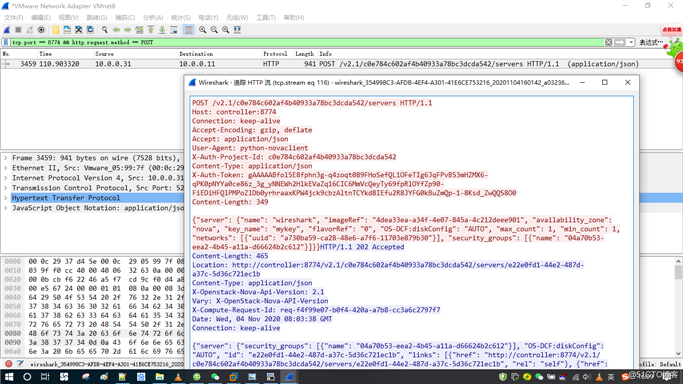Expand Hypertext Transfer Protocol node
Screen dimensions: 683x384
point(6,198)
